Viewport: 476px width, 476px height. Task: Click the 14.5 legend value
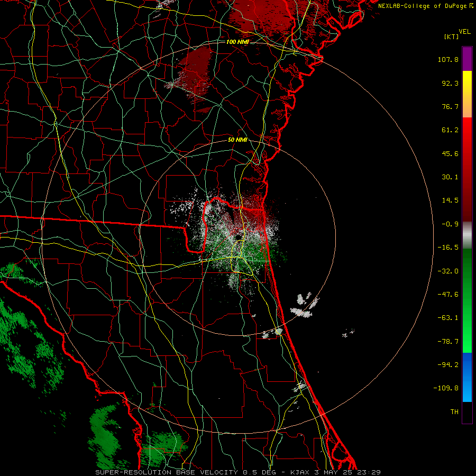coord(450,200)
